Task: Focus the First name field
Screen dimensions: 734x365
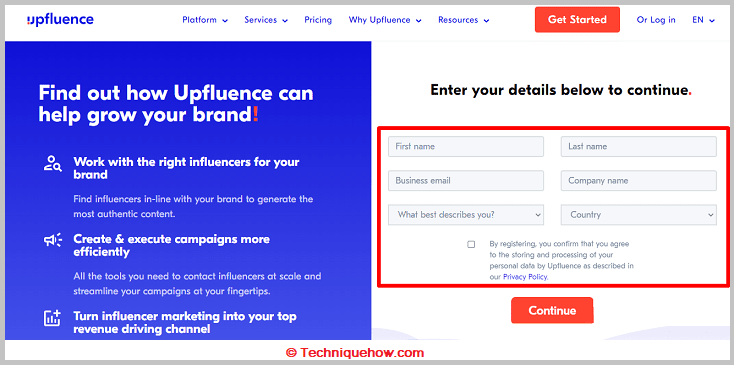Action: pyautogui.click(x=466, y=146)
